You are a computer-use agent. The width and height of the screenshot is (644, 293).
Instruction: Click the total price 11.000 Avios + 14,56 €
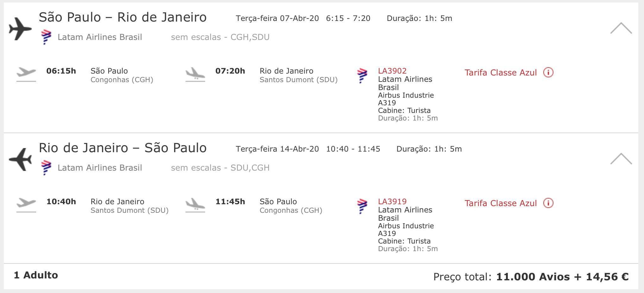pyautogui.click(x=562, y=277)
